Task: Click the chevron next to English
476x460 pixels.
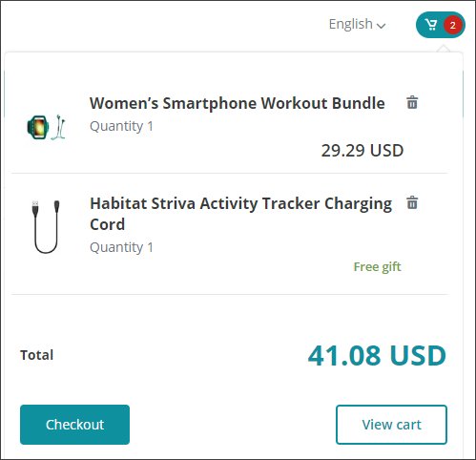Action: click(381, 26)
